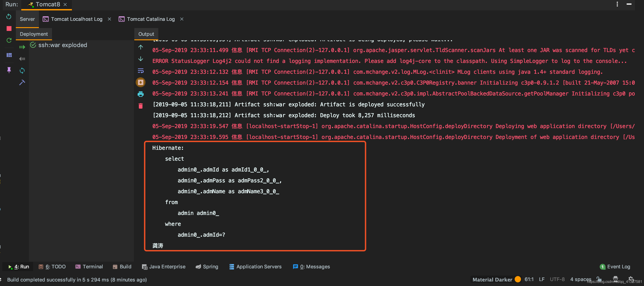Click the ERROR StatusLogger Log4j2 line

pos(390,61)
